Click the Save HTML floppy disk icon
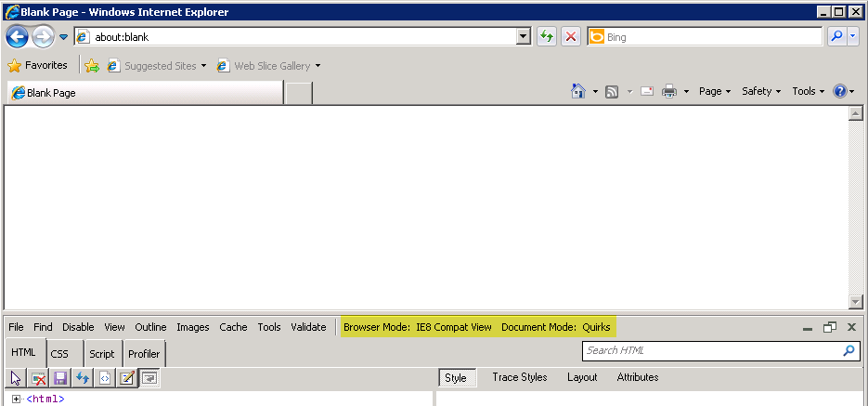868x406 pixels. (x=60, y=378)
